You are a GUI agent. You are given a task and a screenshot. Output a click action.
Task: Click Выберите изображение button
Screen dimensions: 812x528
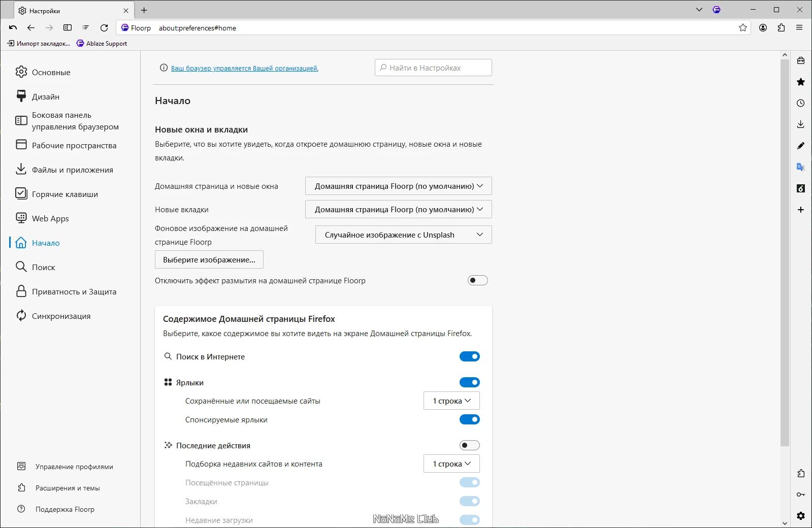coord(209,259)
